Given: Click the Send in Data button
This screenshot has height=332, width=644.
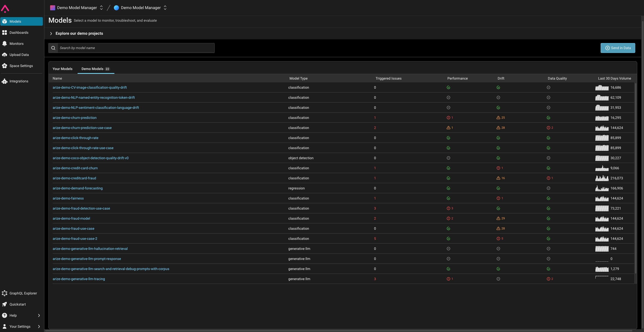Looking at the screenshot, I should [617, 48].
